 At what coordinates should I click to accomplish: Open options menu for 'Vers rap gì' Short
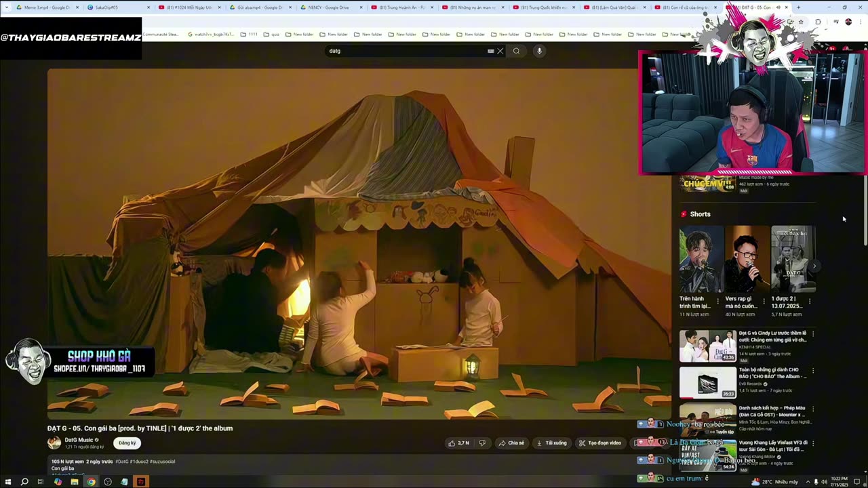(x=764, y=301)
